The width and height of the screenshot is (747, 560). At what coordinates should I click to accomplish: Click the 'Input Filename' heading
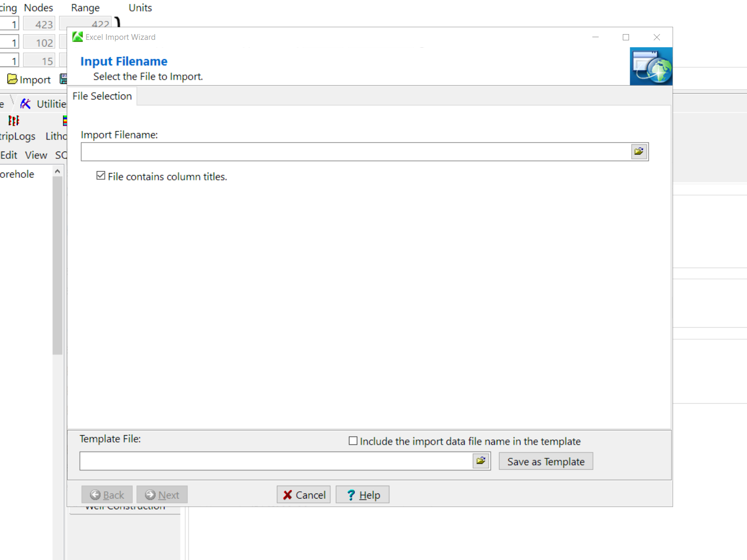point(124,61)
